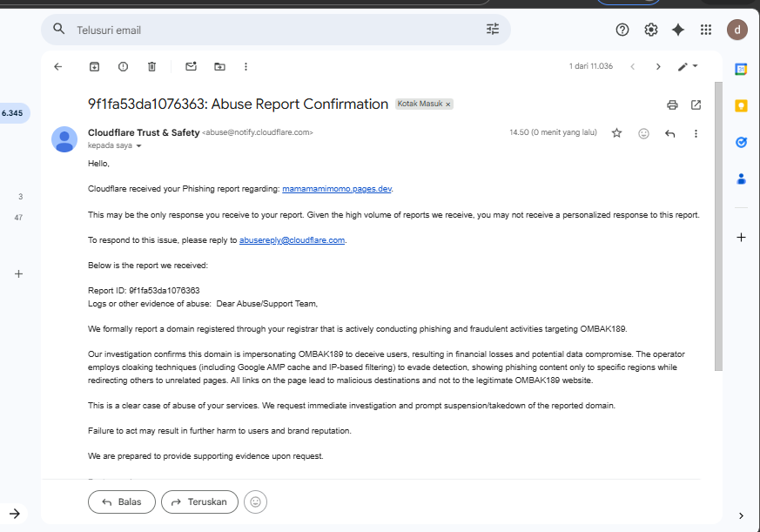Open the account avatar 'd'
This screenshot has width=760, height=532.
tap(736, 30)
